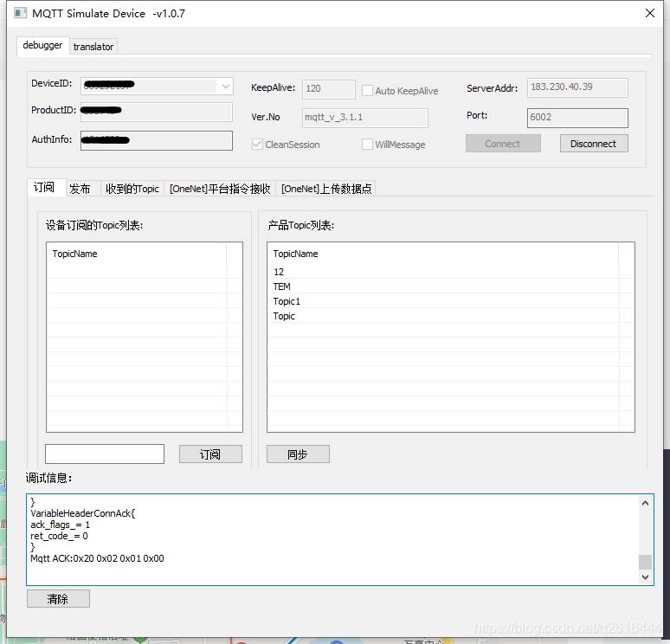This screenshot has height=644, width=670.
Task: Click the topic name input field
Action: 105,454
